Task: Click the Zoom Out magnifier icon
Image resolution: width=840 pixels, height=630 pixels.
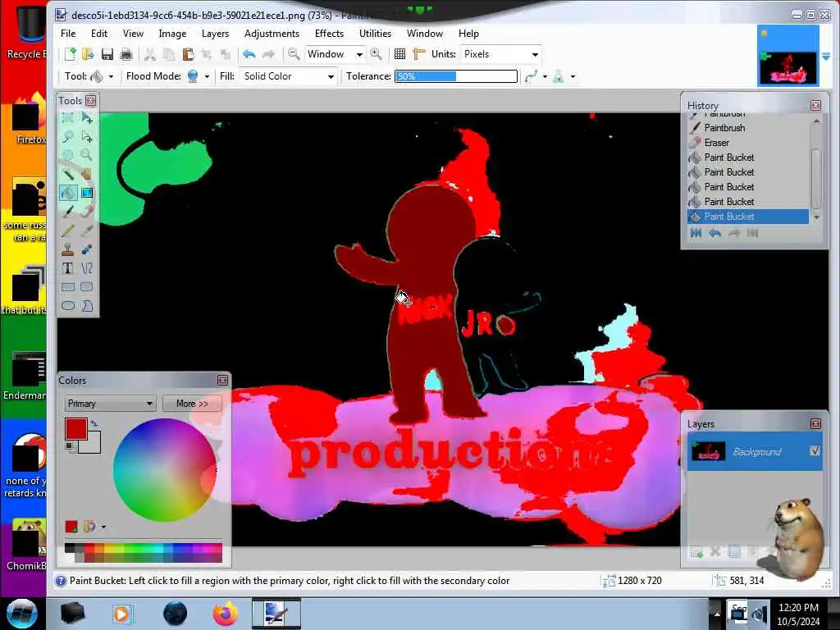Action: pos(294,54)
